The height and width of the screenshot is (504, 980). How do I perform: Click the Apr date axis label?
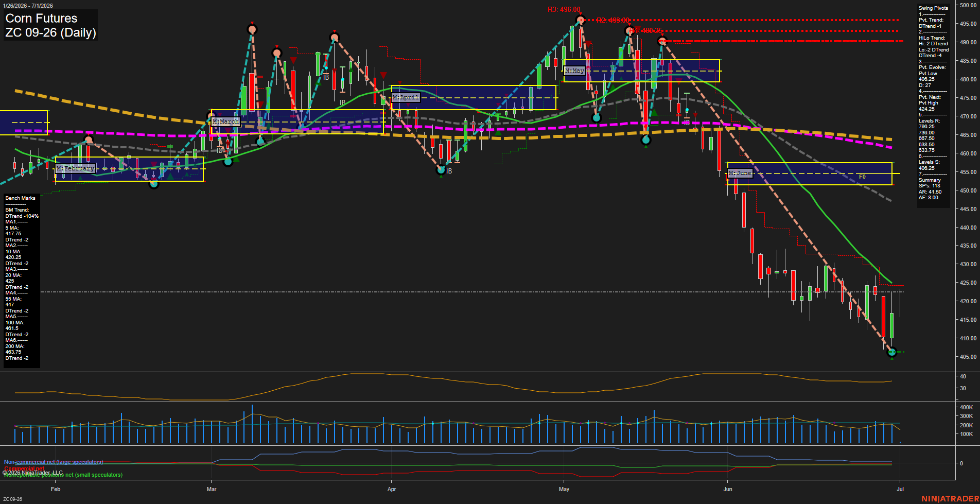click(392, 489)
